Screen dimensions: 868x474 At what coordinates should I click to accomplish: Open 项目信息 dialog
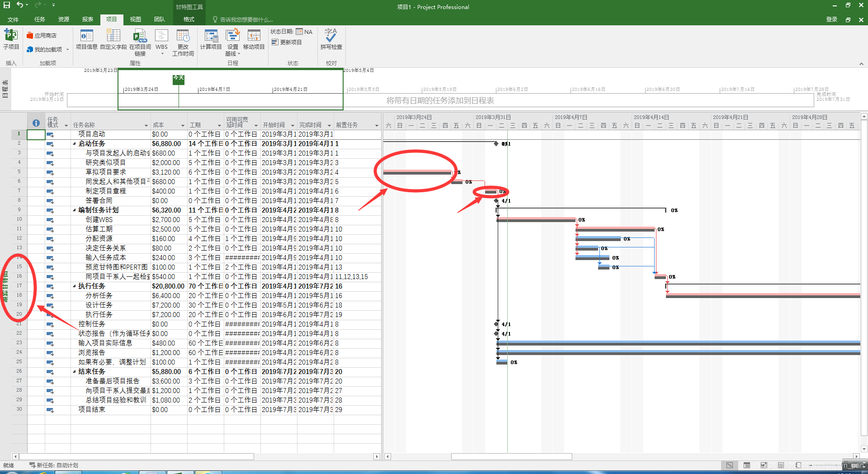click(x=86, y=39)
